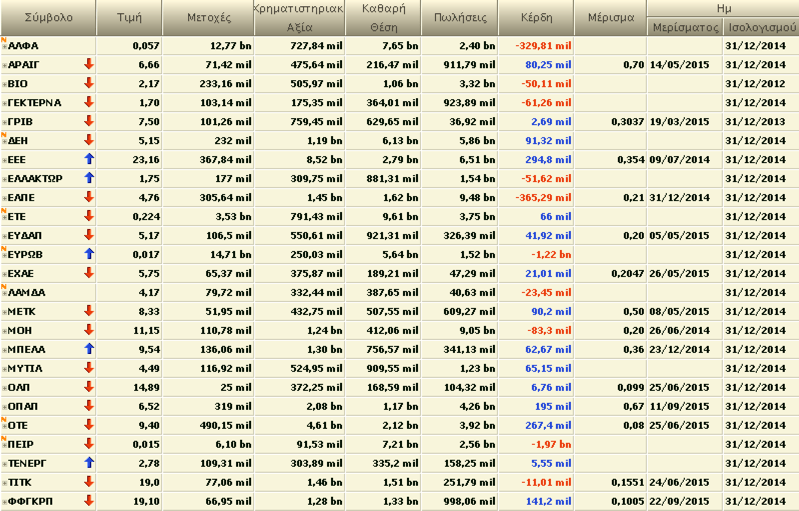The height and width of the screenshot is (511, 799).
Task: Click ΕΛΠΕ sales 9,48 bn
Action: [x=476, y=198]
